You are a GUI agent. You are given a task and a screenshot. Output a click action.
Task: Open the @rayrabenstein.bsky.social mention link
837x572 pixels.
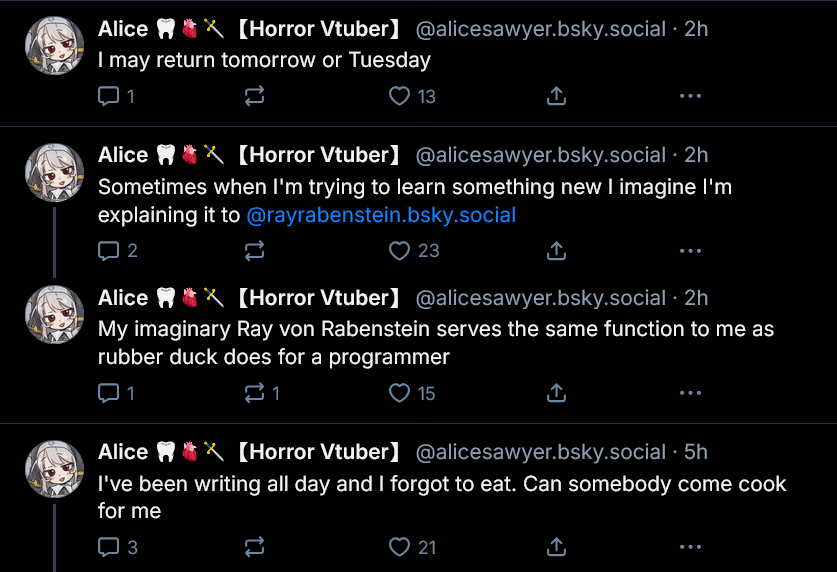tap(381, 215)
